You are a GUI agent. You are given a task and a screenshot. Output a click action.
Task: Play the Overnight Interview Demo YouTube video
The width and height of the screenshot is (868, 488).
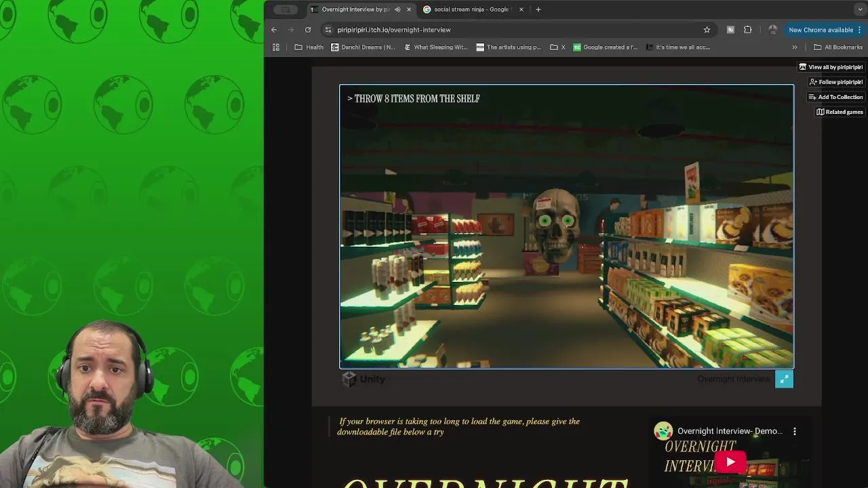click(x=730, y=462)
